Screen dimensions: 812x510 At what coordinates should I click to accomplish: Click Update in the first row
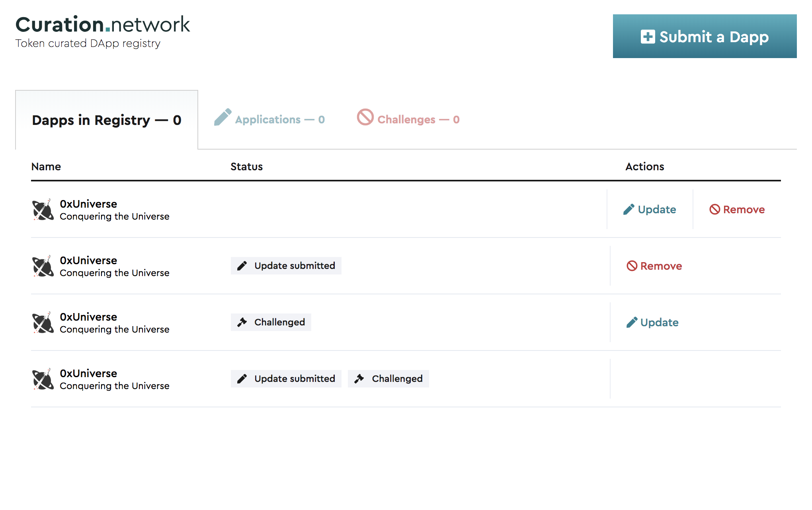click(650, 210)
